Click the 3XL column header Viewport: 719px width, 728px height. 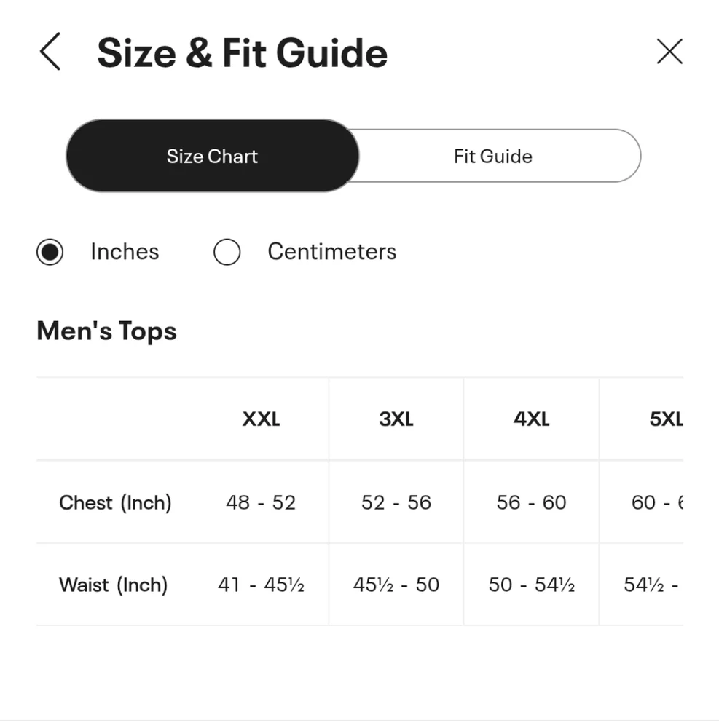(x=396, y=419)
